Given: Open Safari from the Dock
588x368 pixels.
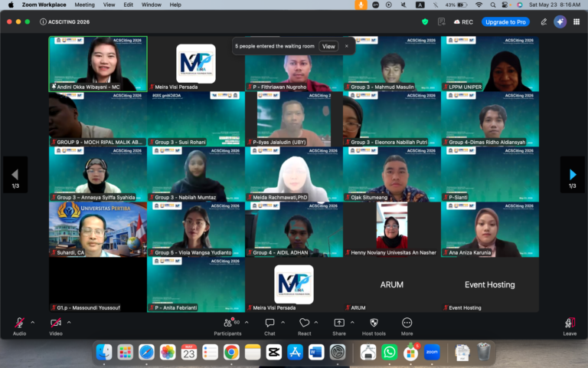Looking at the screenshot, I should [x=146, y=352].
